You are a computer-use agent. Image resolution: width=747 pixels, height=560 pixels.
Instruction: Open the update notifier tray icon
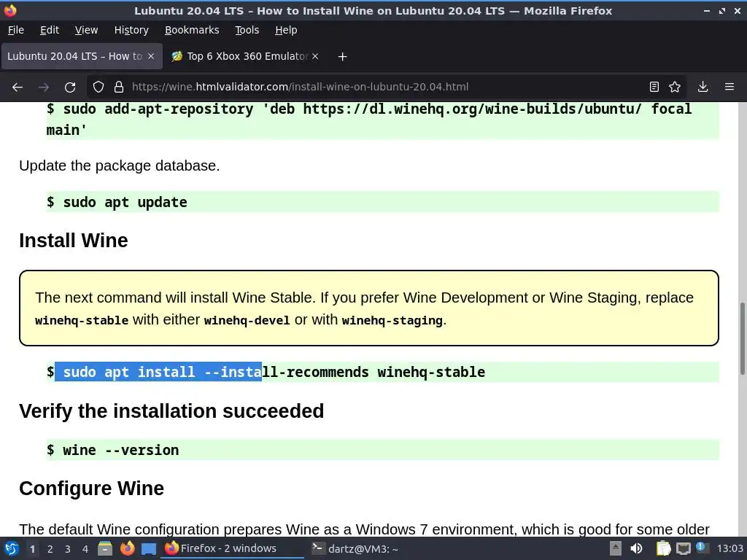(703, 548)
